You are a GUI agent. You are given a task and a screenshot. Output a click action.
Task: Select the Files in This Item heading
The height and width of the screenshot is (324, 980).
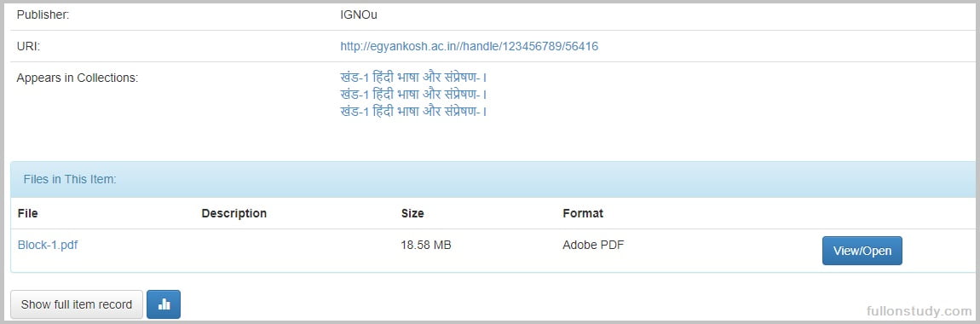(x=70, y=180)
